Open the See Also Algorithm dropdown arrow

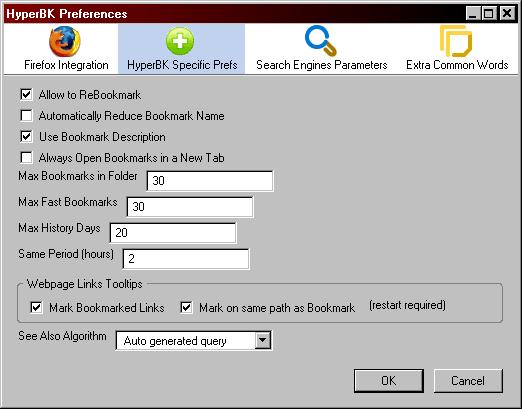coord(263,340)
